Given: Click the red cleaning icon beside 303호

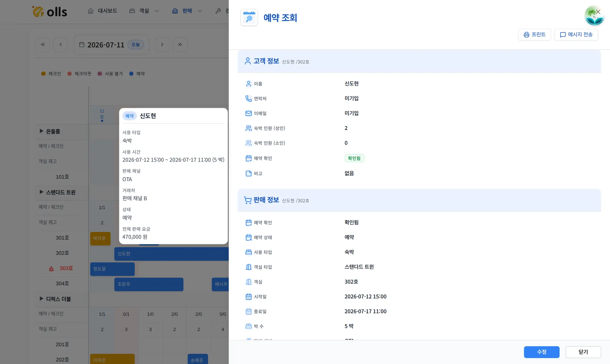Looking at the screenshot, I should click(51, 269).
